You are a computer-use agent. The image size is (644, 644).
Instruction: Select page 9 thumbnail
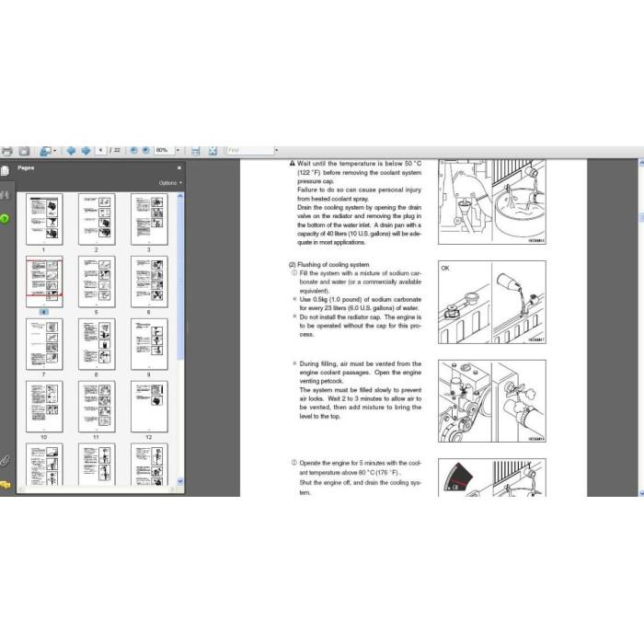pyautogui.click(x=149, y=344)
